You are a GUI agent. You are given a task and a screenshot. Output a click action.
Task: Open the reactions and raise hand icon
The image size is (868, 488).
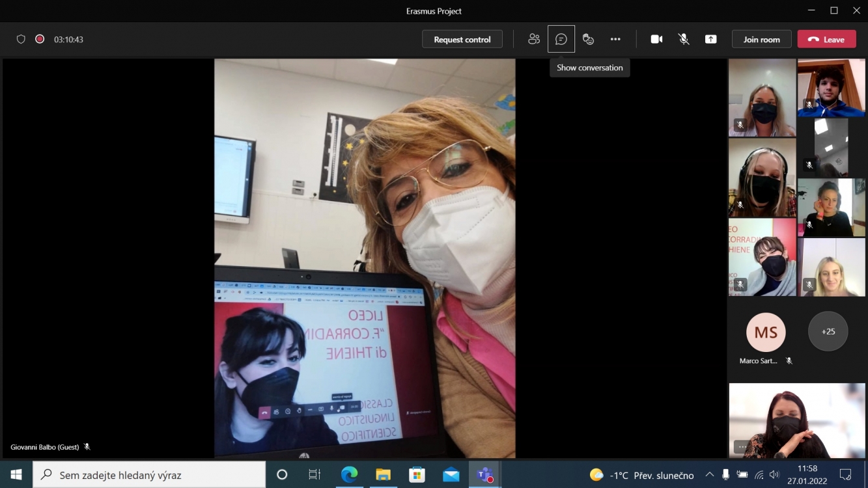coord(589,39)
